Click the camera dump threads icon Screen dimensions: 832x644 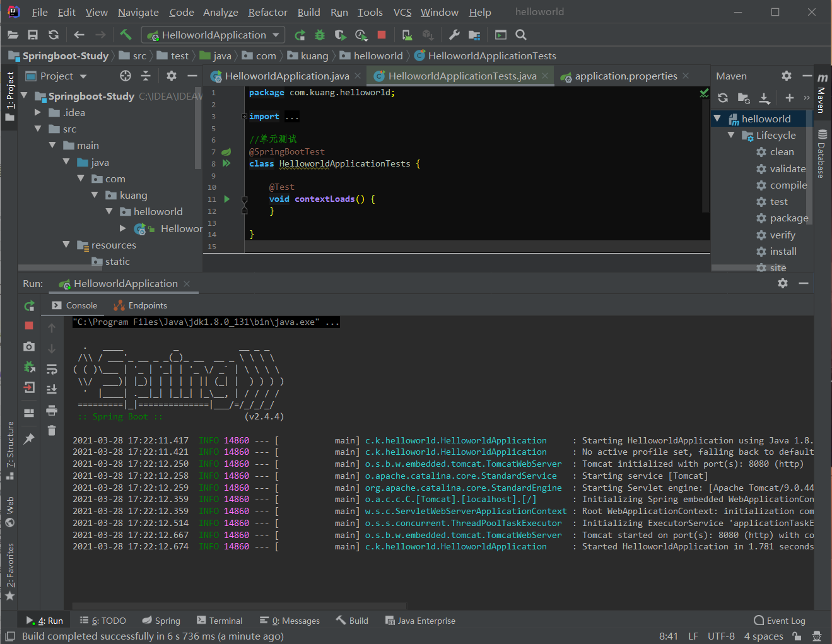29,346
